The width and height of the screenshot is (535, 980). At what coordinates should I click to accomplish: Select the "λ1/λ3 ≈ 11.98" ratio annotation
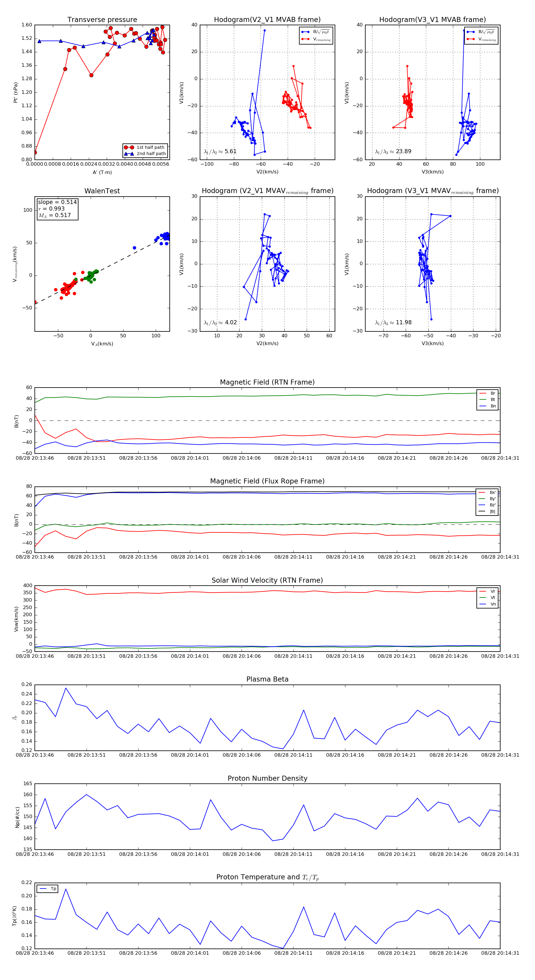point(393,323)
